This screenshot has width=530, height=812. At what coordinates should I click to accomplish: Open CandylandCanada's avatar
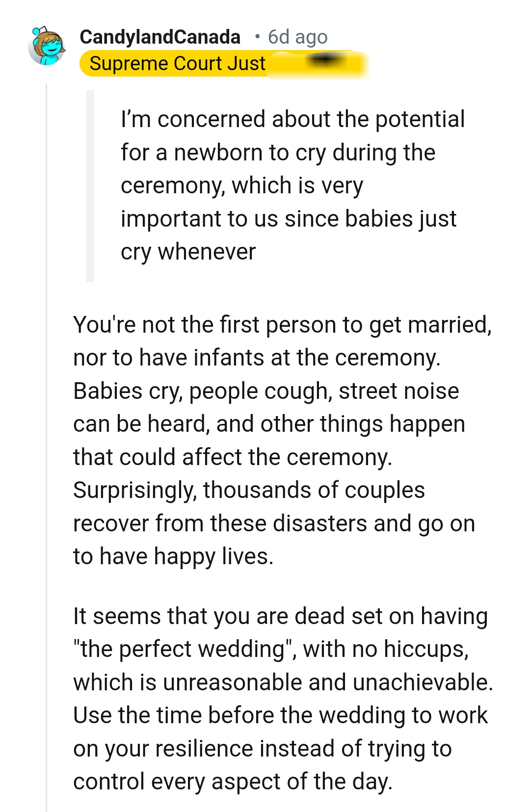pyautogui.click(x=47, y=47)
